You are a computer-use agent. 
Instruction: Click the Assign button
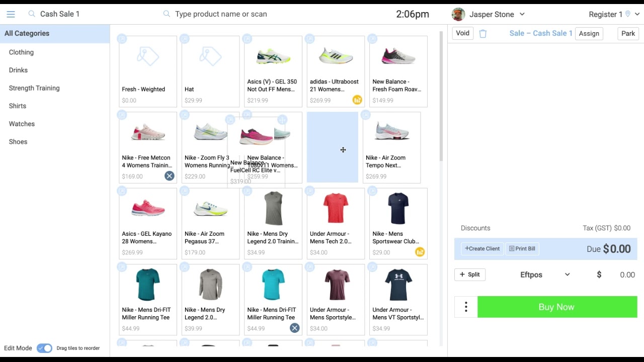point(589,34)
